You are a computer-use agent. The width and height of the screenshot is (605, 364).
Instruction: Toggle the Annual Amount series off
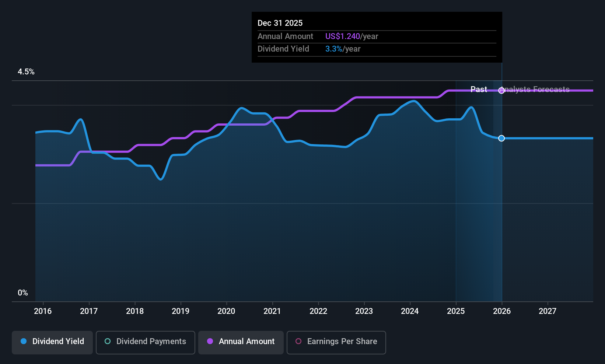click(x=241, y=342)
